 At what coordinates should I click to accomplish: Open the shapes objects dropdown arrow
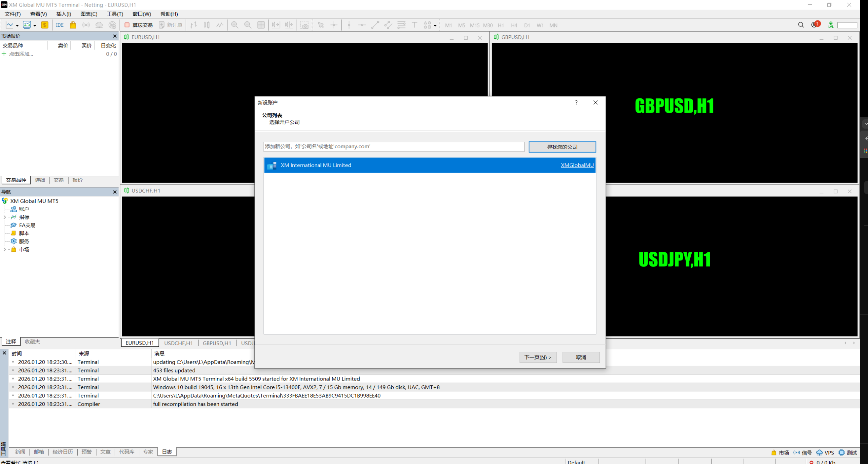click(435, 25)
